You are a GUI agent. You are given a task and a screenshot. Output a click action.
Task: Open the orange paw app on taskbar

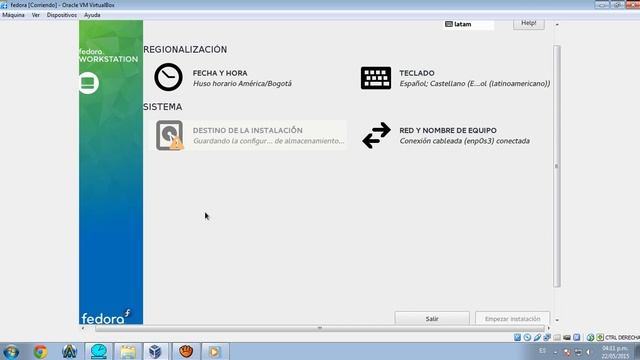pyautogui.click(x=186, y=351)
